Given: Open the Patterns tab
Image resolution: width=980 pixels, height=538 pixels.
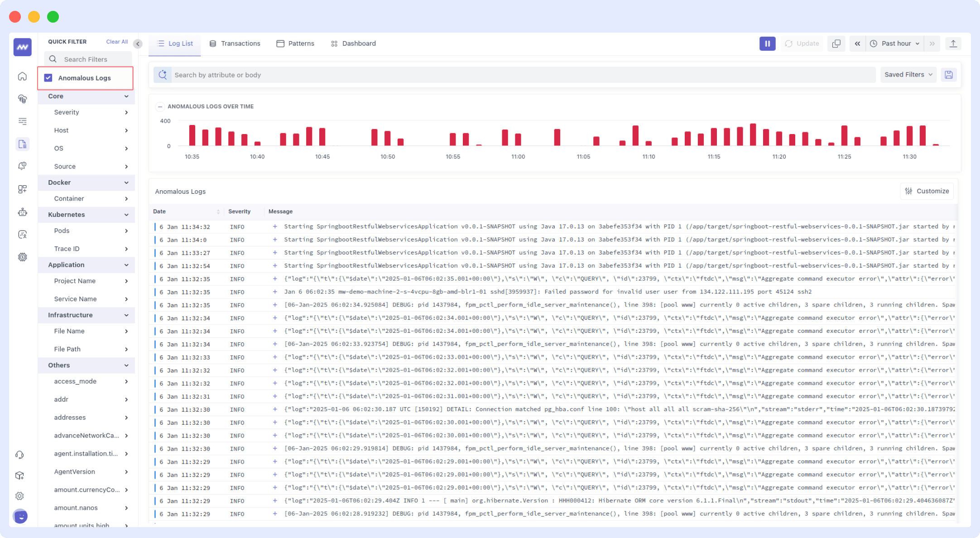Looking at the screenshot, I should [x=295, y=43].
